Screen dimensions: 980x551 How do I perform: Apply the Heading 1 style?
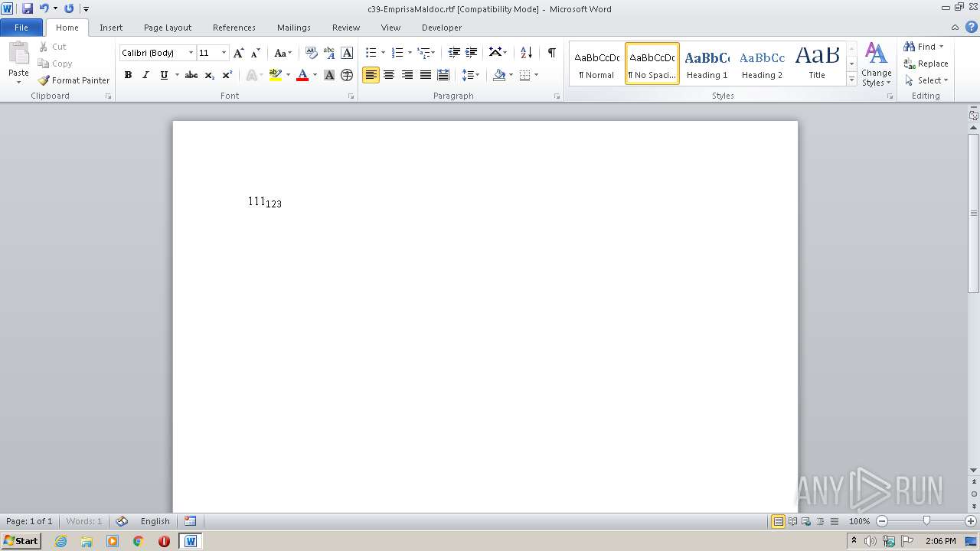pos(707,64)
